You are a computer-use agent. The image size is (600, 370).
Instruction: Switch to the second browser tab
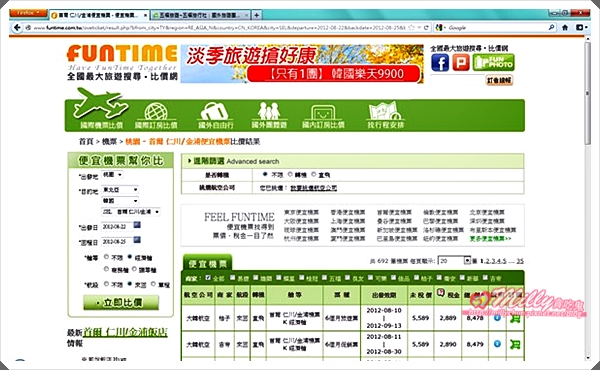pos(201,15)
